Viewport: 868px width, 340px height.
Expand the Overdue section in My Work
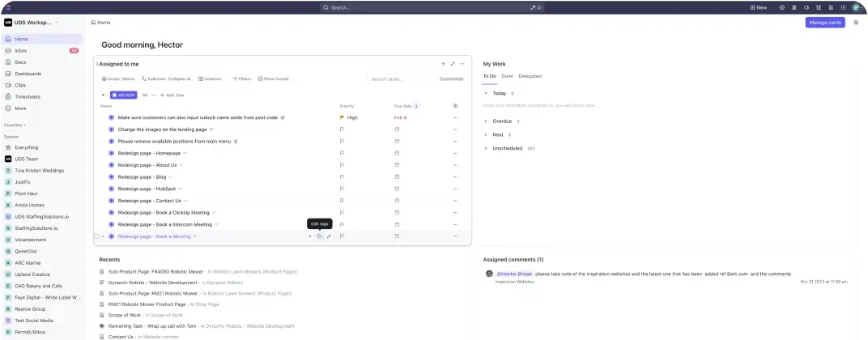(x=486, y=121)
